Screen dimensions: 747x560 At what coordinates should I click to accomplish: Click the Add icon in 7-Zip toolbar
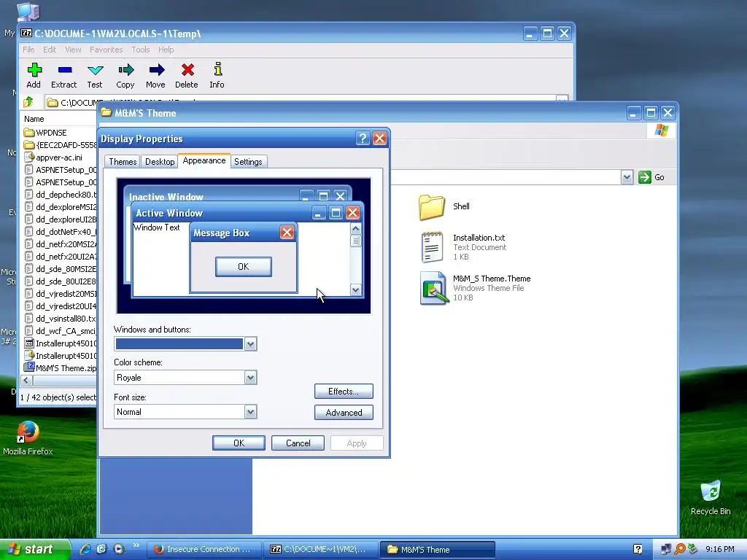(x=34, y=71)
